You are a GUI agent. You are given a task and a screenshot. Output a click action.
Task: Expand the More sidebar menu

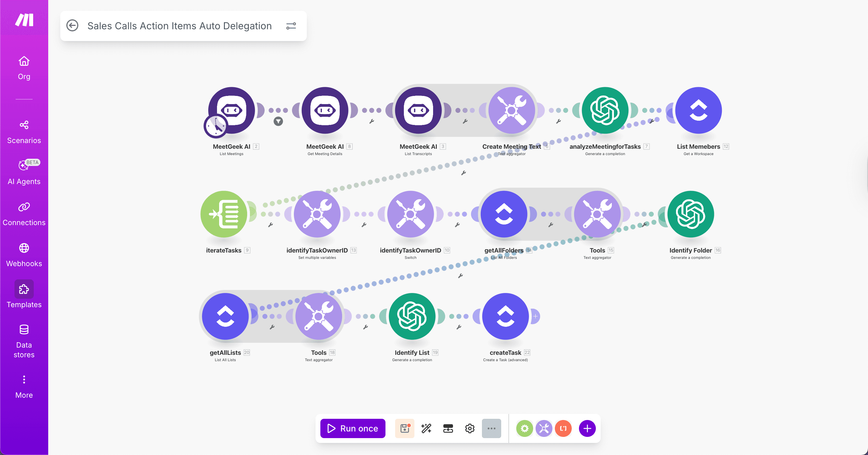(24, 386)
